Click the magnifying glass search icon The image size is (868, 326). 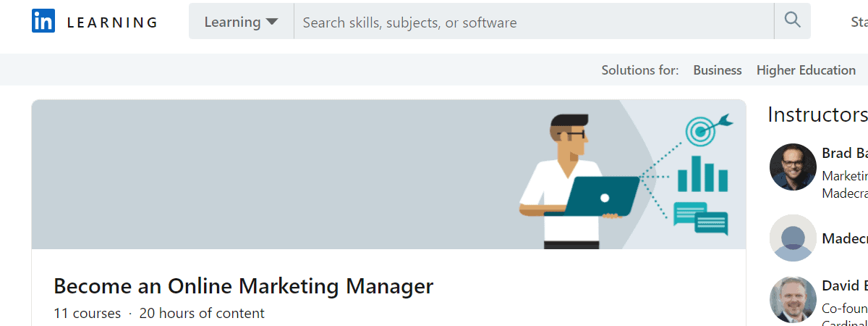pos(792,21)
